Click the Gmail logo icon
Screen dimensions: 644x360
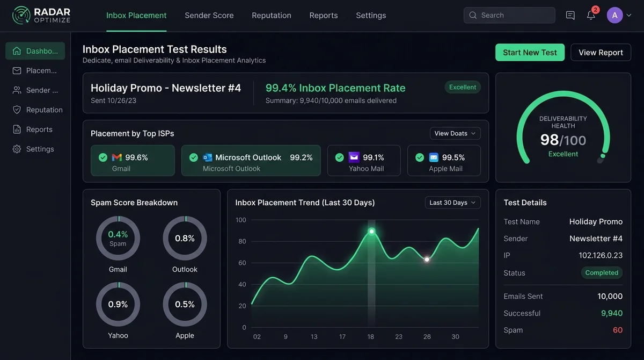point(116,157)
